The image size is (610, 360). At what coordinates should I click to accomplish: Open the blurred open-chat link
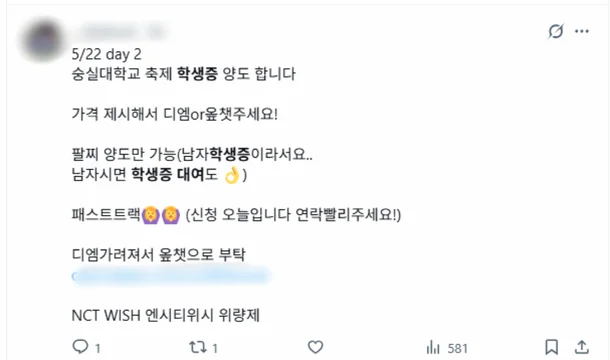(171, 276)
